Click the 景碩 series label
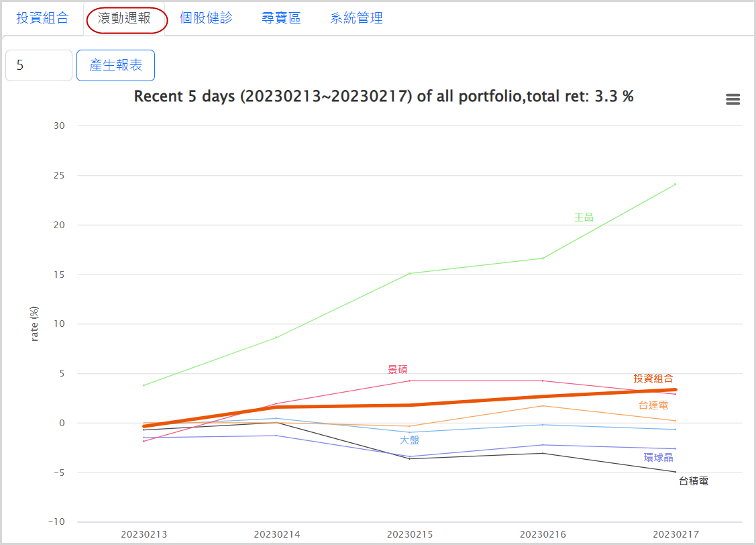Image resolution: width=756 pixels, height=545 pixels. (398, 370)
